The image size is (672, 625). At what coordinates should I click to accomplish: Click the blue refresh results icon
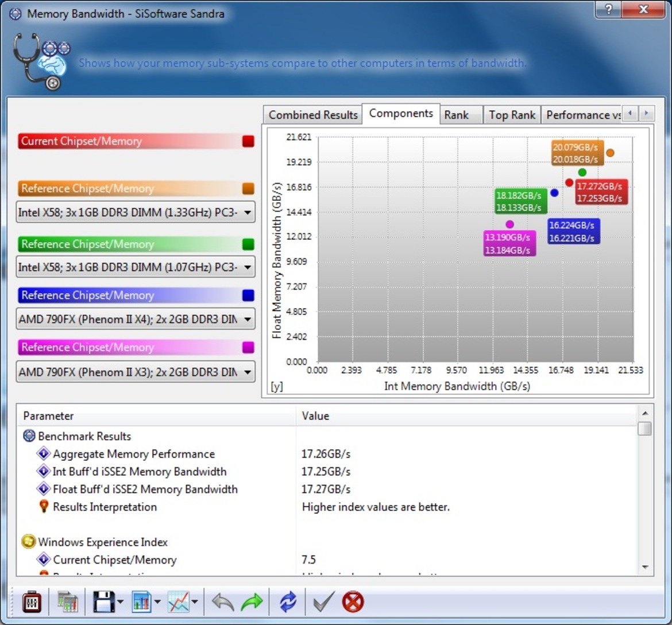click(288, 602)
